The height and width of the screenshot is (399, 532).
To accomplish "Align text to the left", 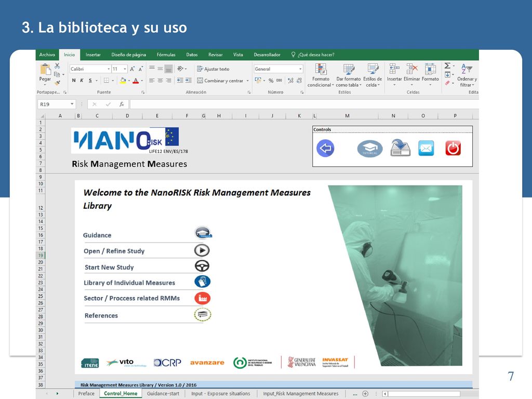I will click(152, 81).
